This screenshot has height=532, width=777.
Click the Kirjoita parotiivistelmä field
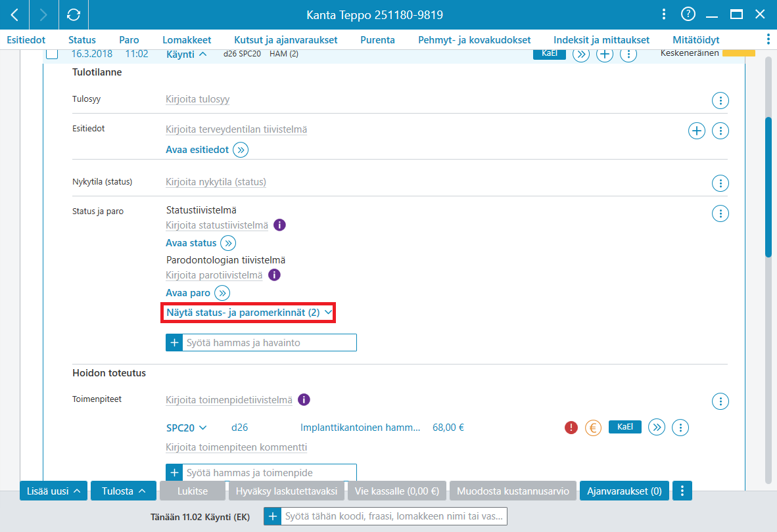214,275
